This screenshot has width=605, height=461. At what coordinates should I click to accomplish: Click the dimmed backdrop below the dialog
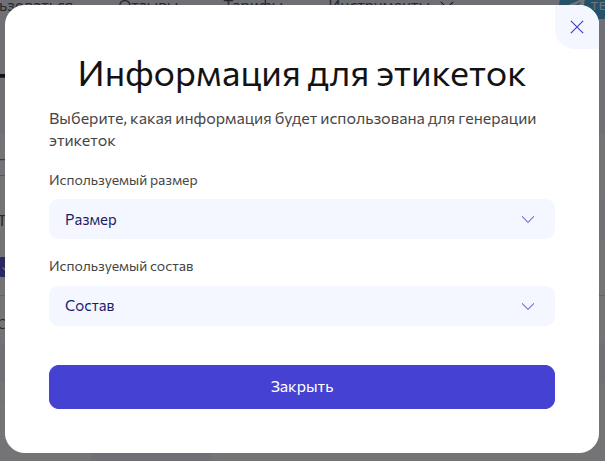point(300,456)
